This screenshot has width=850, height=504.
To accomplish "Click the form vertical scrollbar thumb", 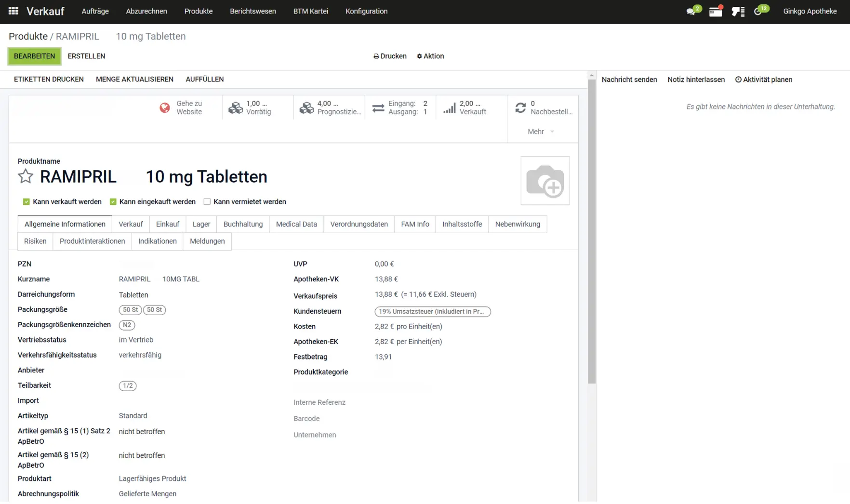I will coord(591,231).
